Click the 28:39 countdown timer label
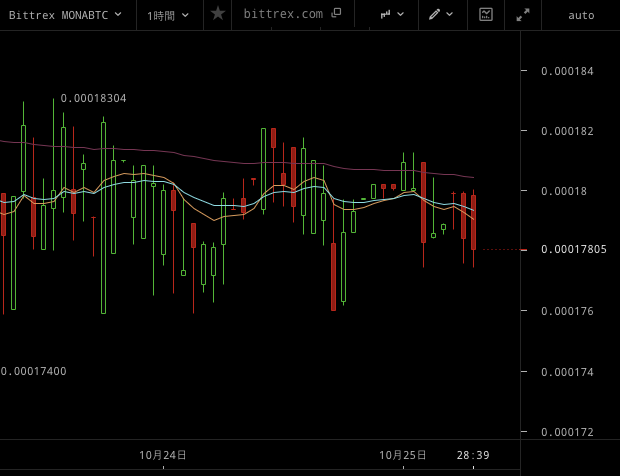The width and height of the screenshot is (620, 476). 473,455
